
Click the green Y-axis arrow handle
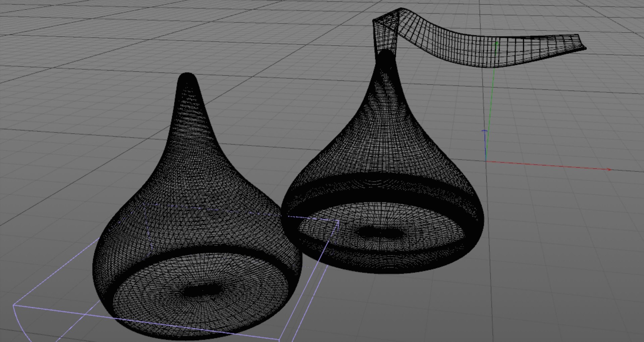click(497, 43)
